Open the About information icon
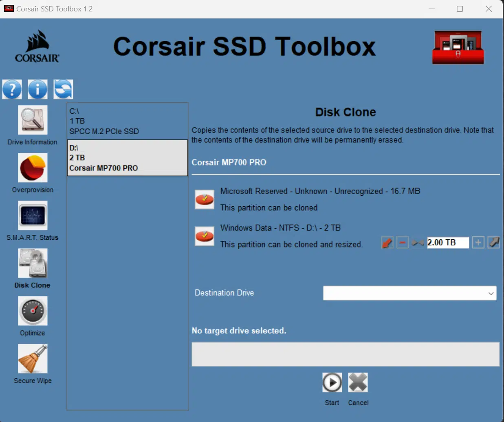This screenshot has width=504, height=422. pyautogui.click(x=37, y=89)
